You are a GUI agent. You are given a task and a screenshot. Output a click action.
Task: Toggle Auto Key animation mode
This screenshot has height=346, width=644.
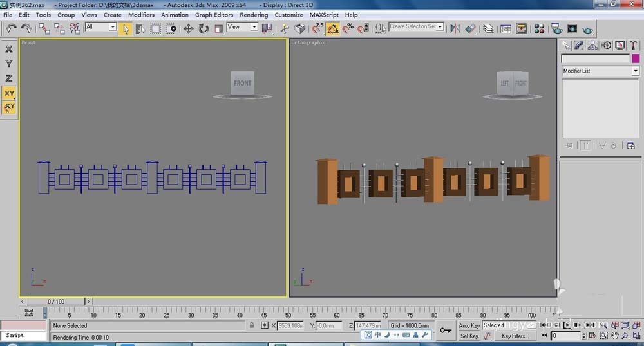tap(469, 326)
